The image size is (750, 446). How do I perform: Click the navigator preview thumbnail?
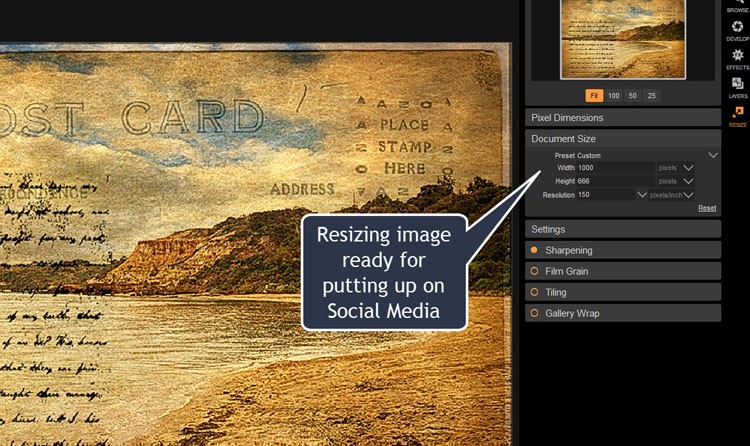(x=623, y=39)
